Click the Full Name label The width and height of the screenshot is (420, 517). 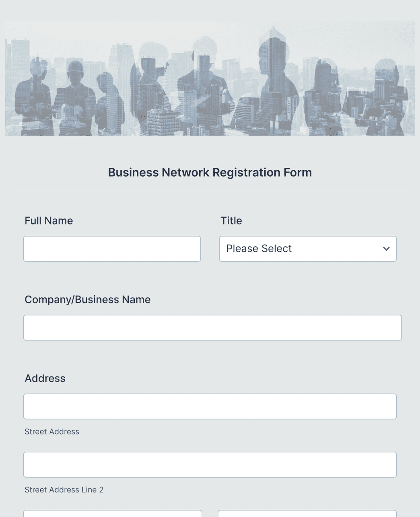click(x=49, y=220)
